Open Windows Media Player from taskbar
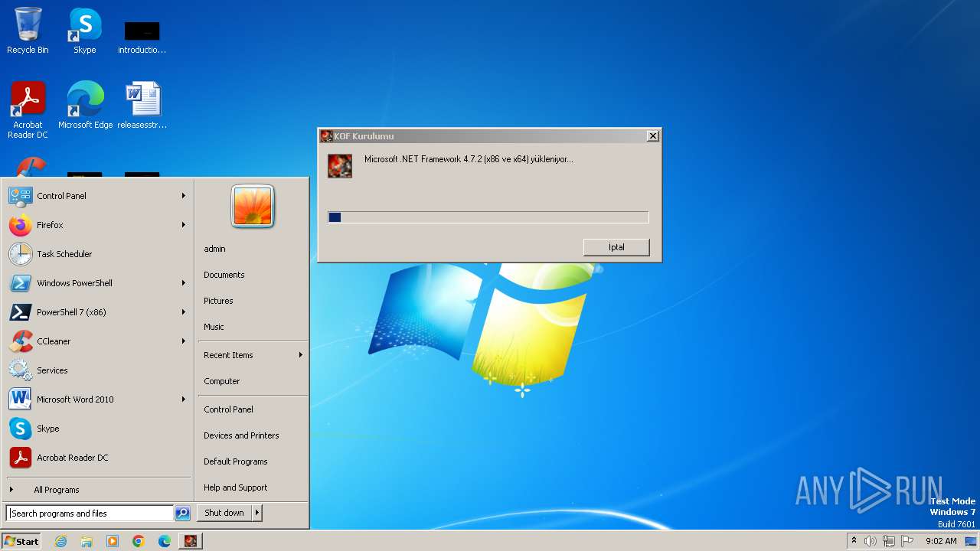The height and width of the screenshot is (551, 980). point(113,541)
